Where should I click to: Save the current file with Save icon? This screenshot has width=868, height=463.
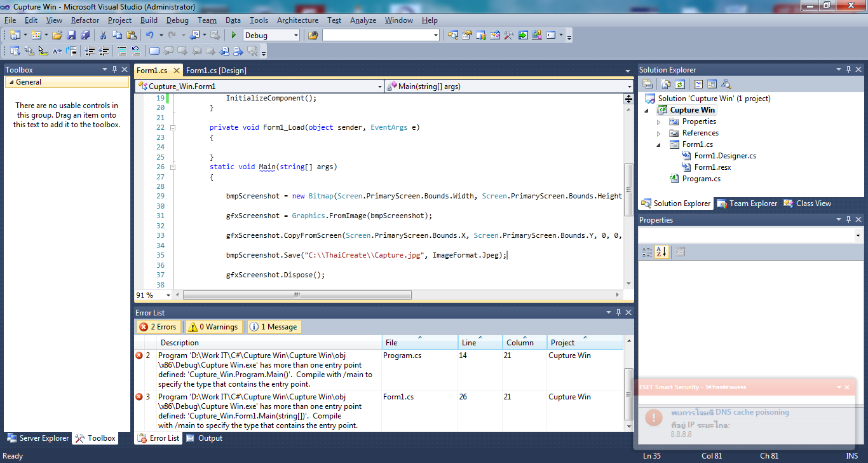pos(71,35)
